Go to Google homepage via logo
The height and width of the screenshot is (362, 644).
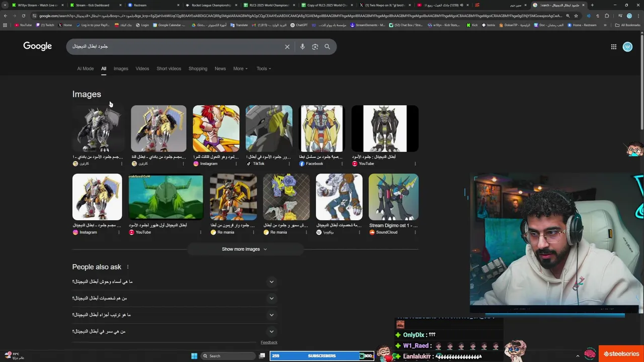click(x=37, y=46)
